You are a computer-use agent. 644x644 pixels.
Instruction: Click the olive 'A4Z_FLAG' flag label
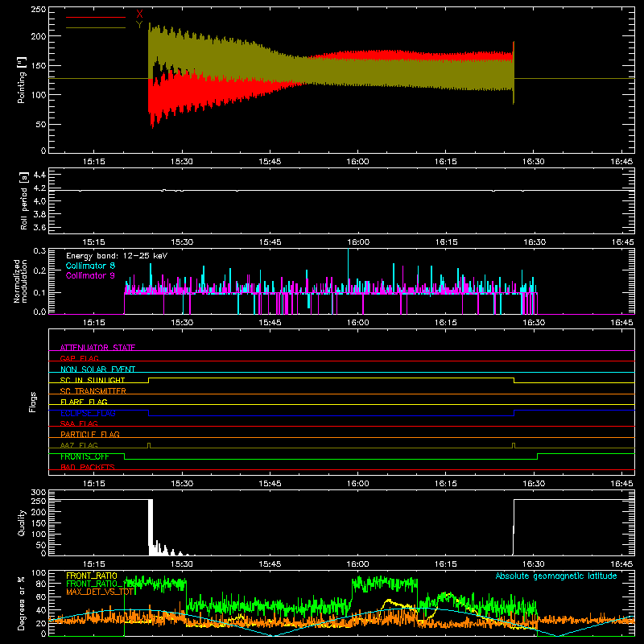pyautogui.click(x=79, y=445)
